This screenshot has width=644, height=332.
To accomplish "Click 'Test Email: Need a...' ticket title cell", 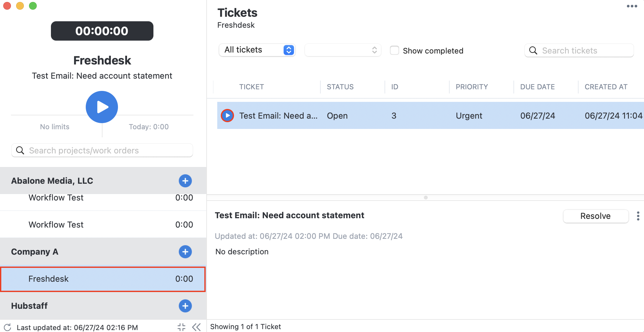I will tap(278, 116).
